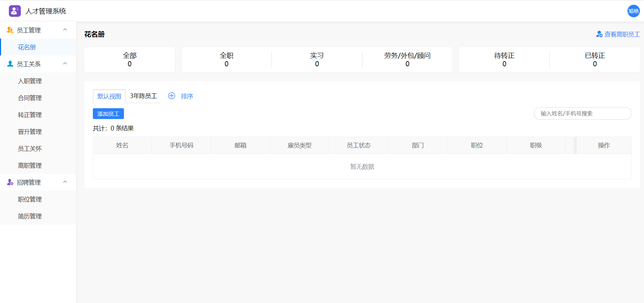This screenshot has width=644, height=303.
Task: Select the 默认视图 tab
Action: (x=109, y=96)
